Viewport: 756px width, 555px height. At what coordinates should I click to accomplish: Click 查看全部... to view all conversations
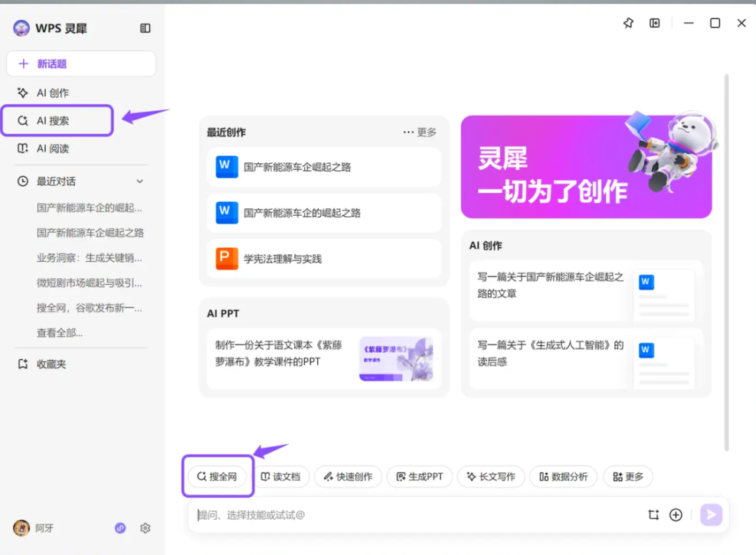click(59, 333)
